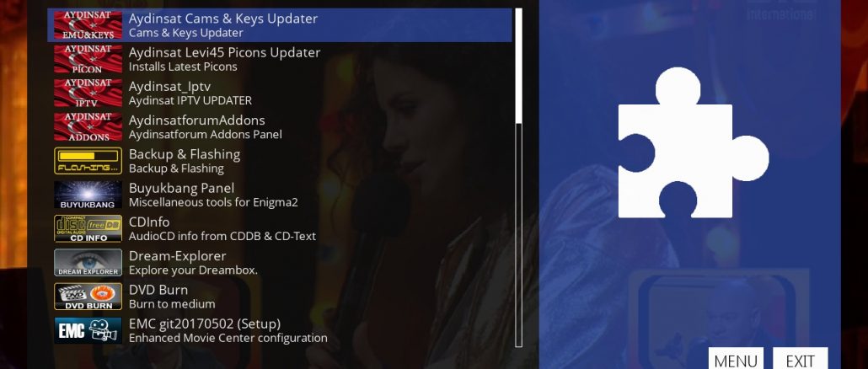Click the Aydinsat EMU&KEYS plugin icon
Image resolution: width=868 pixels, height=369 pixels.
tap(88, 25)
